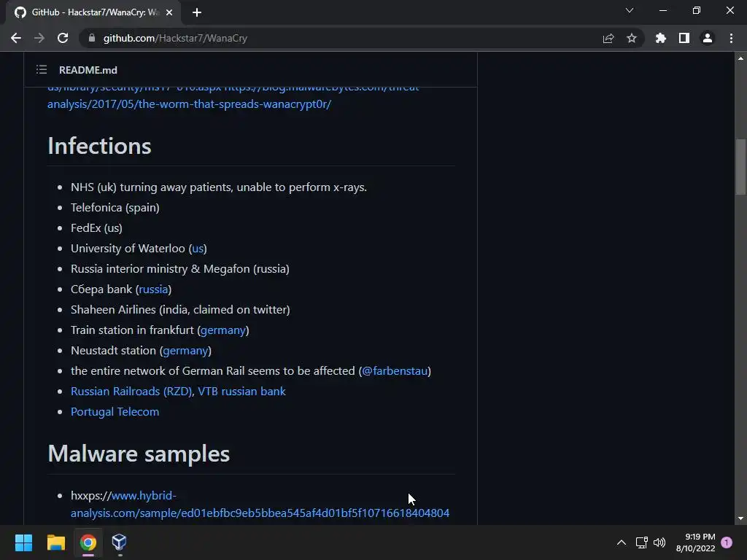Click the browser forward arrow
The image size is (747, 560).
point(39,38)
